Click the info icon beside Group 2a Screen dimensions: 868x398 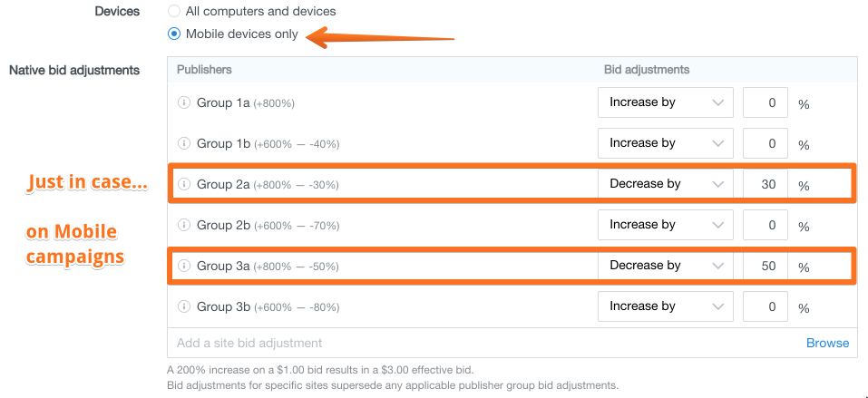point(184,184)
